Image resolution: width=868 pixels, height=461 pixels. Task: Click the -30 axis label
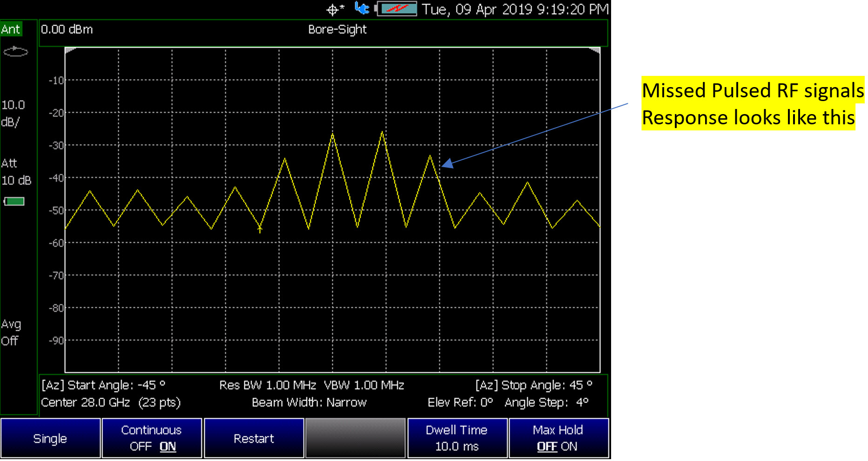[56, 146]
